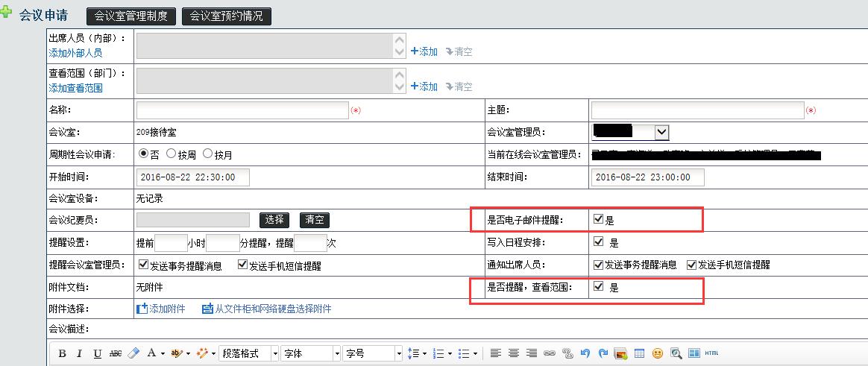Open the 字号 font size dropdown
Screen dimensions: 868x366
(x=399, y=353)
